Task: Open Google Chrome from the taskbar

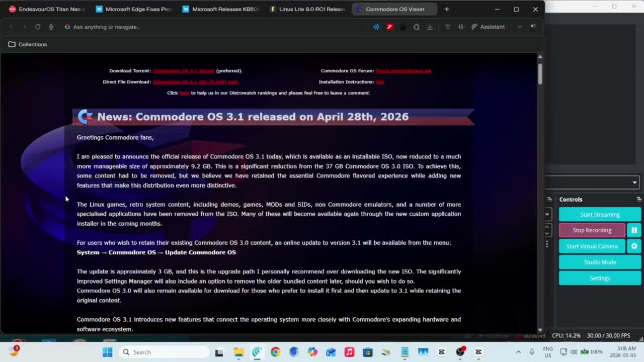Action: click(275, 352)
